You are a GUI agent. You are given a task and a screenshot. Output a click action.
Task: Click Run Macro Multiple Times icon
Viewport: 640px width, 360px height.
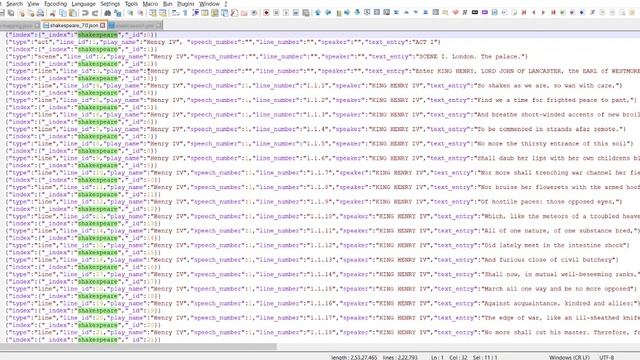(x=296, y=13)
